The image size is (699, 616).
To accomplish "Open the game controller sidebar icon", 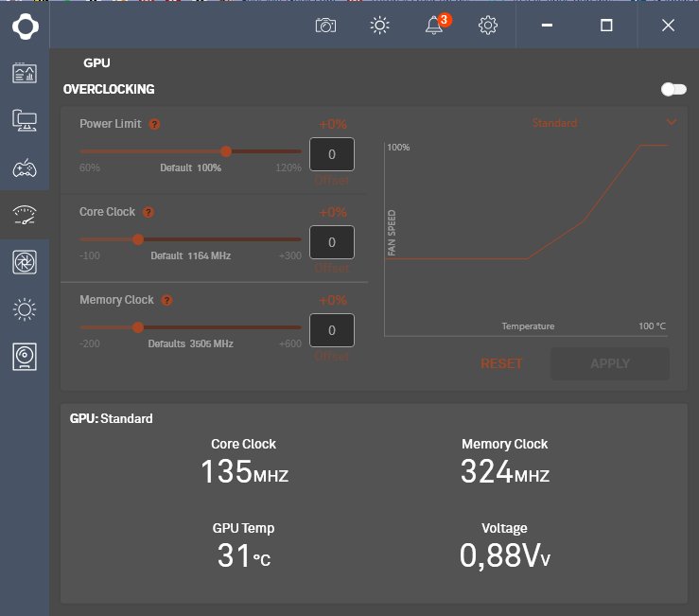I will (x=25, y=168).
